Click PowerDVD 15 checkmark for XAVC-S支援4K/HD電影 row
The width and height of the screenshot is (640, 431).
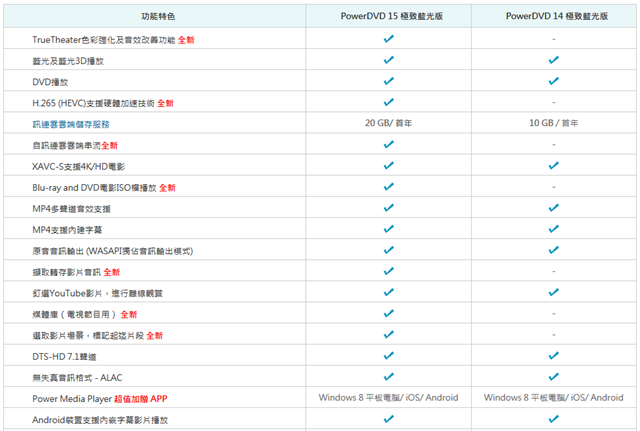[x=389, y=165]
